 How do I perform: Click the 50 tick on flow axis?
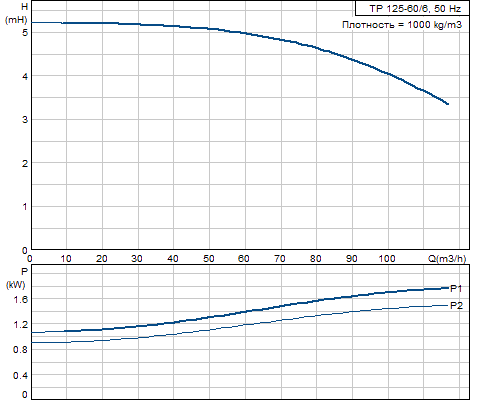click(209, 259)
